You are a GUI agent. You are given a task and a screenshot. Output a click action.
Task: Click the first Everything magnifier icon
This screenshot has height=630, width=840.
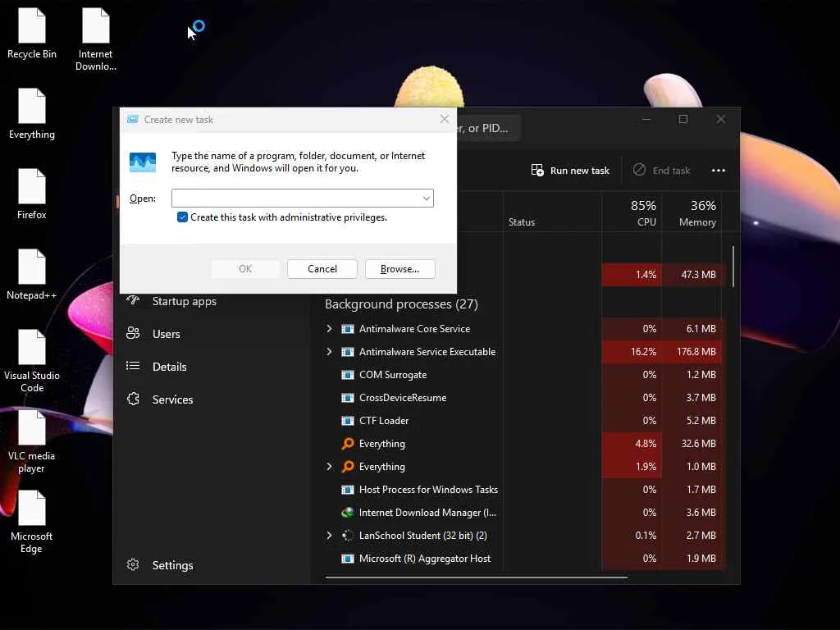pos(348,444)
